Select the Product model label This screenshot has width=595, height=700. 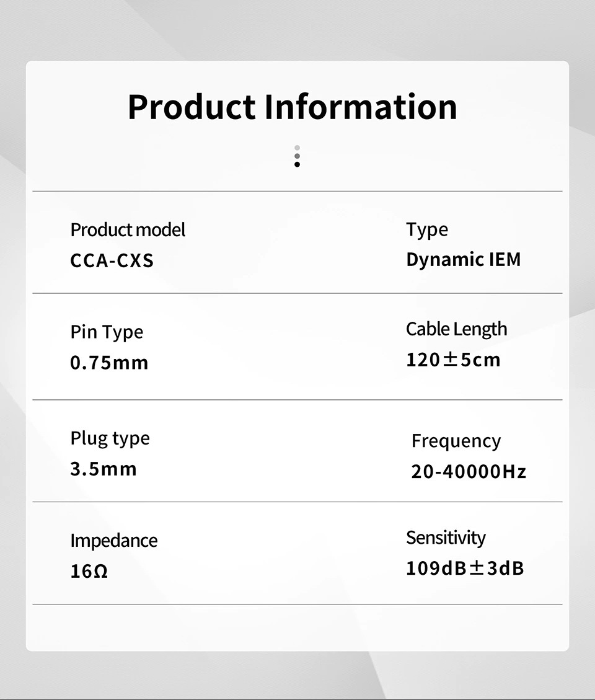coord(128,230)
